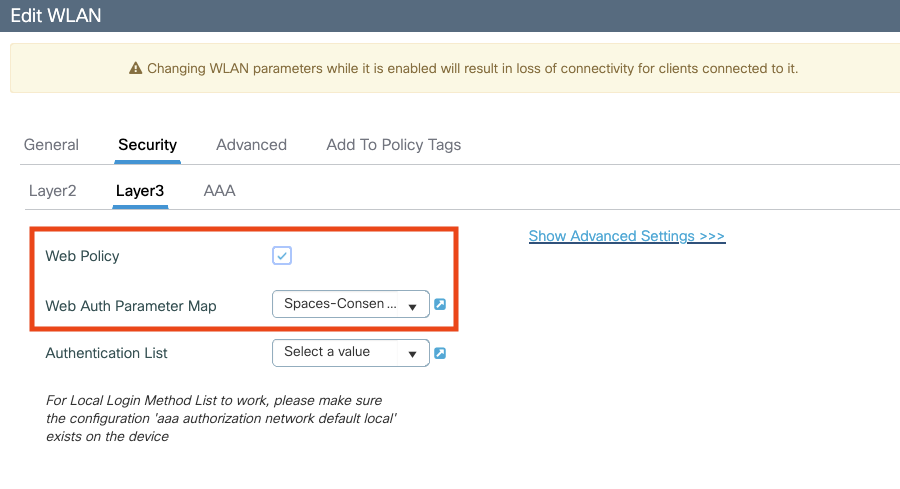Click the WLAN connectivity loss warning message
This screenshot has height=489, width=900.
472,69
